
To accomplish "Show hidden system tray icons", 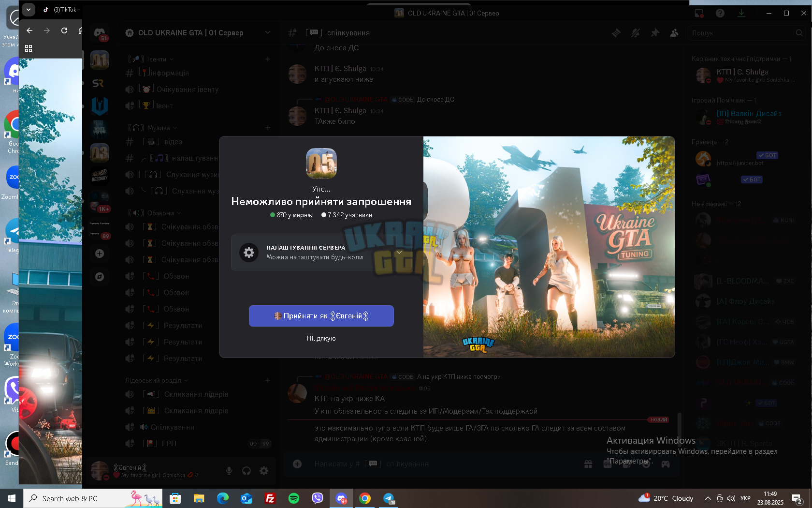I will pyautogui.click(x=708, y=498).
